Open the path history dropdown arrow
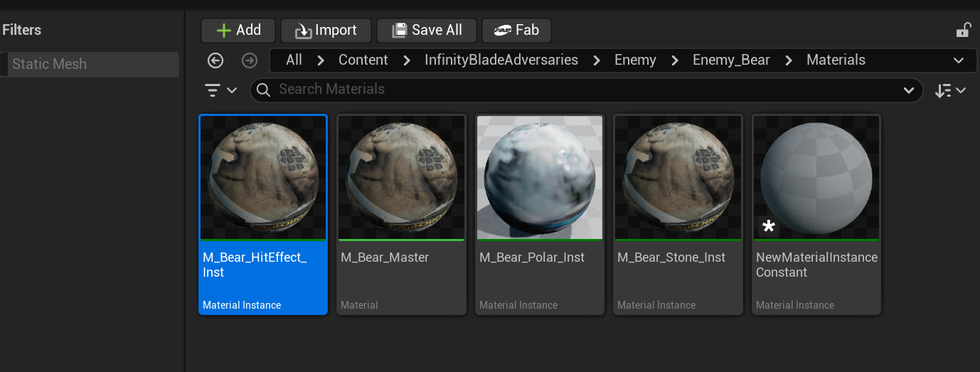 pos(958,60)
